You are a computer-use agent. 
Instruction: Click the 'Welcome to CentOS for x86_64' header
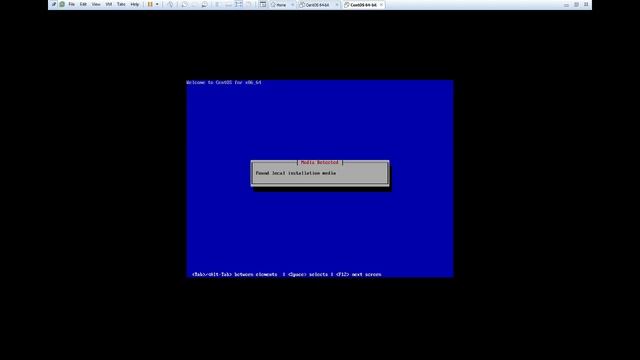224,82
